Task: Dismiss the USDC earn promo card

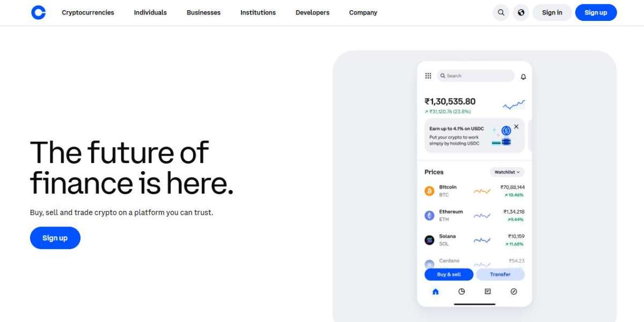Action: (x=516, y=127)
